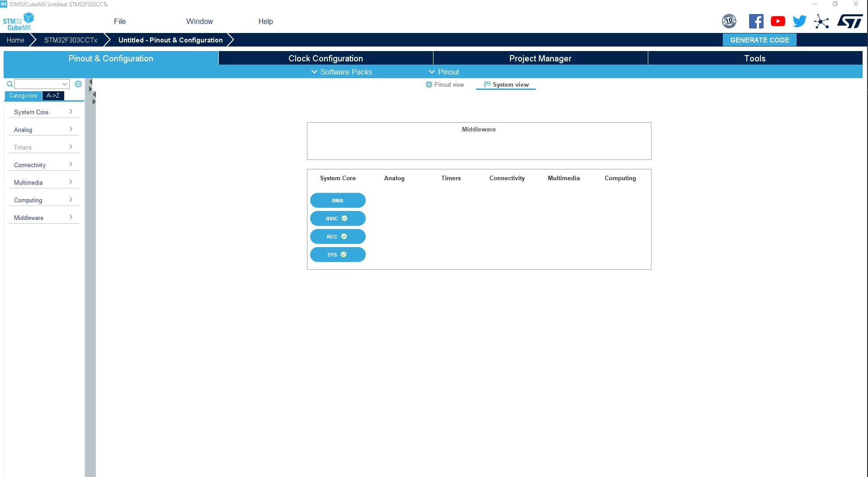Image resolution: width=868 pixels, height=477 pixels.
Task: Open the DMA configuration button
Action: pos(338,201)
